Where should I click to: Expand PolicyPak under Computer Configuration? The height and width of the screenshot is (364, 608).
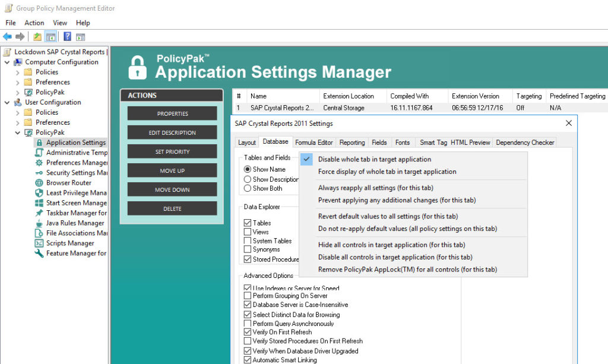pos(17,92)
